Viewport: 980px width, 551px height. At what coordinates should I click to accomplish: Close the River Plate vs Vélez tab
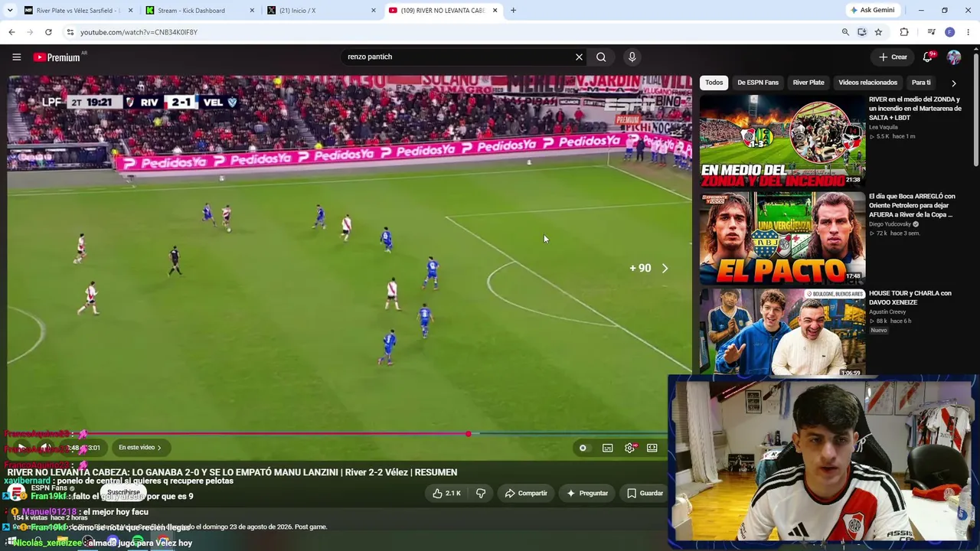click(130, 11)
